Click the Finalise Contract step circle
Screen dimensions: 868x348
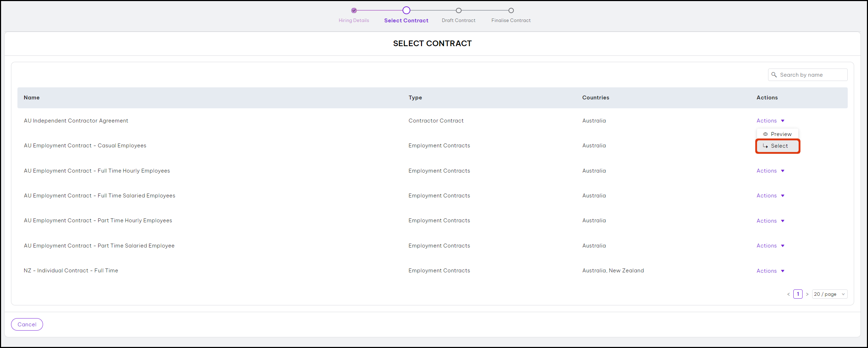[x=511, y=10]
